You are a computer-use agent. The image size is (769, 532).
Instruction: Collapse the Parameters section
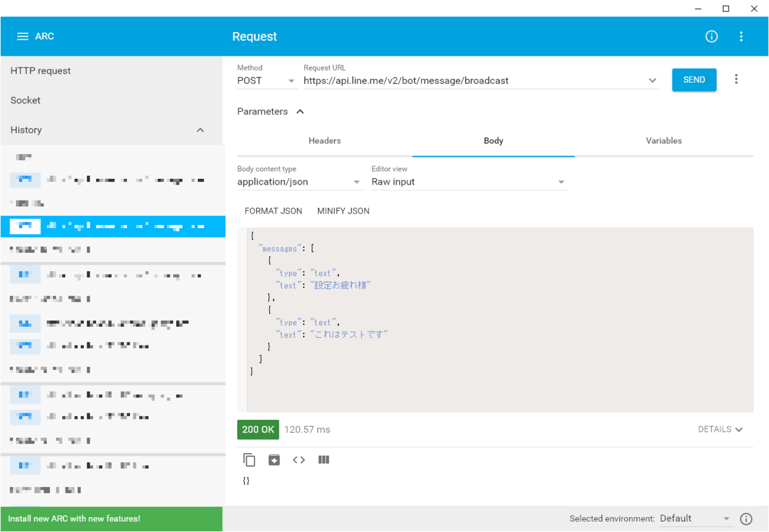[270, 112]
